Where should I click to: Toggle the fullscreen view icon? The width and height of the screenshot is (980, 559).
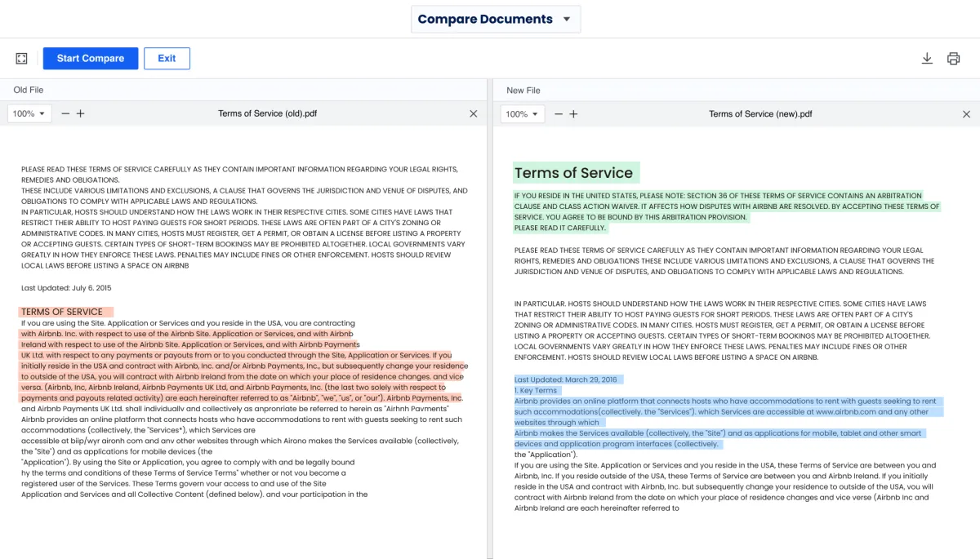click(x=22, y=59)
